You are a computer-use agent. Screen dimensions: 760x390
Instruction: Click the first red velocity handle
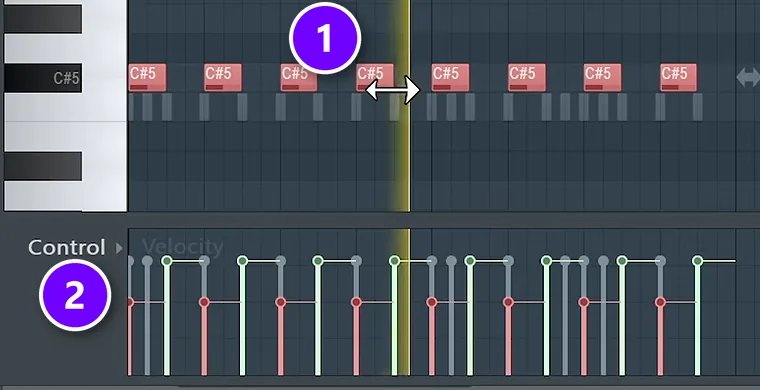130,302
